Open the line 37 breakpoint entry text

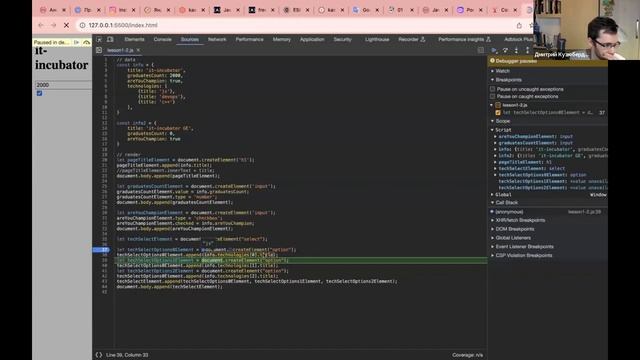(x=547, y=113)
